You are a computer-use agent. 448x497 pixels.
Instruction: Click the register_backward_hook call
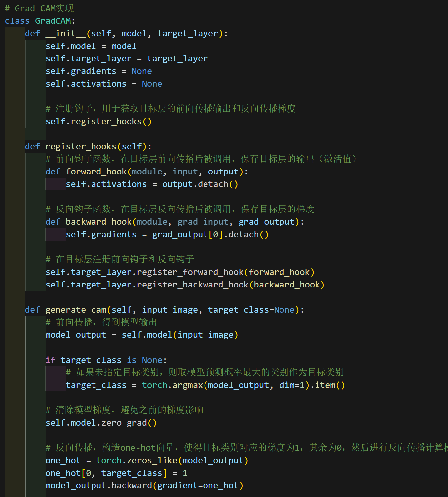pos(193,284)
